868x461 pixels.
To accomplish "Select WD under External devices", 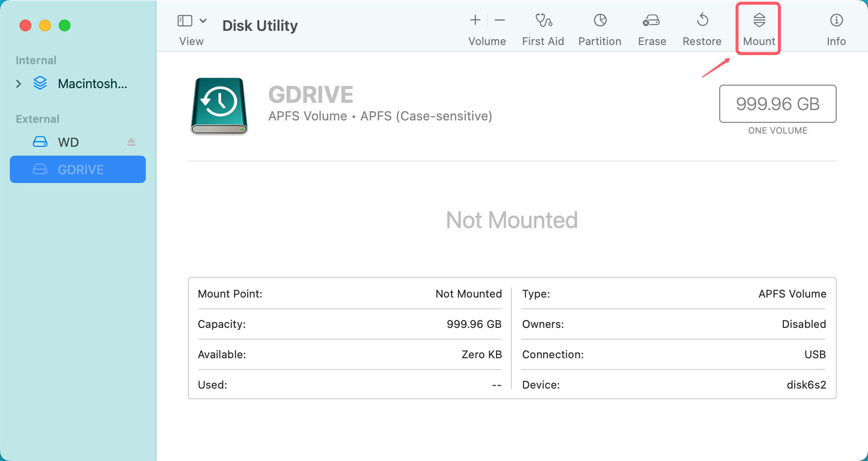I will click(69, 141).
